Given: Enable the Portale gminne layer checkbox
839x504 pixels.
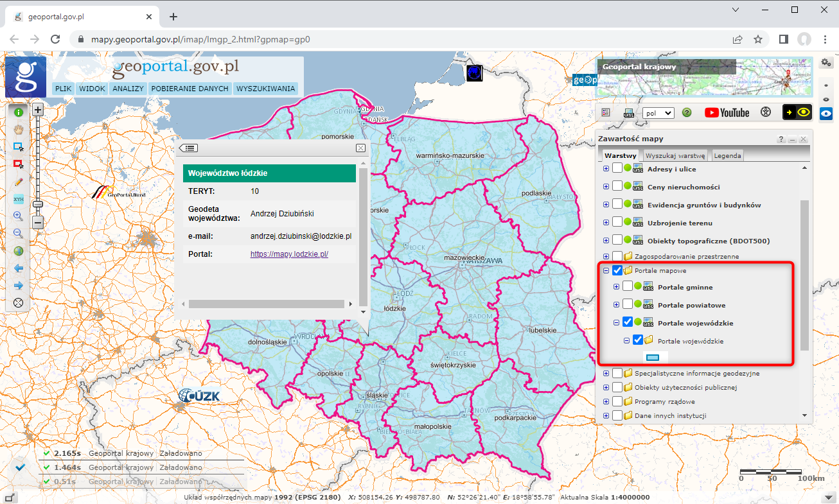Looking at the screenshot, I should point(628,287).
